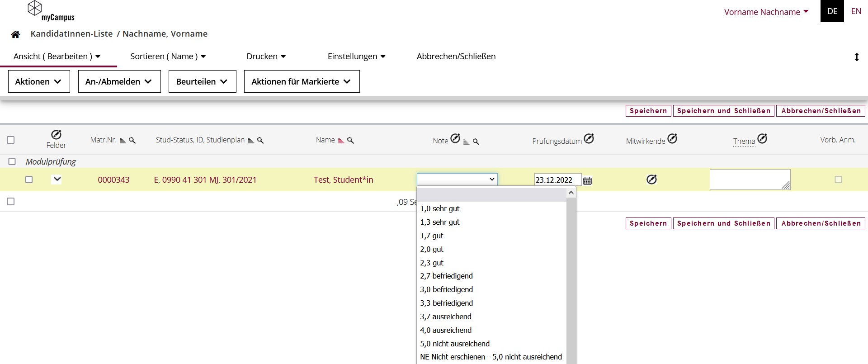
Task: Select 4,0 ausreichend grade
Action: click(491, 330)
